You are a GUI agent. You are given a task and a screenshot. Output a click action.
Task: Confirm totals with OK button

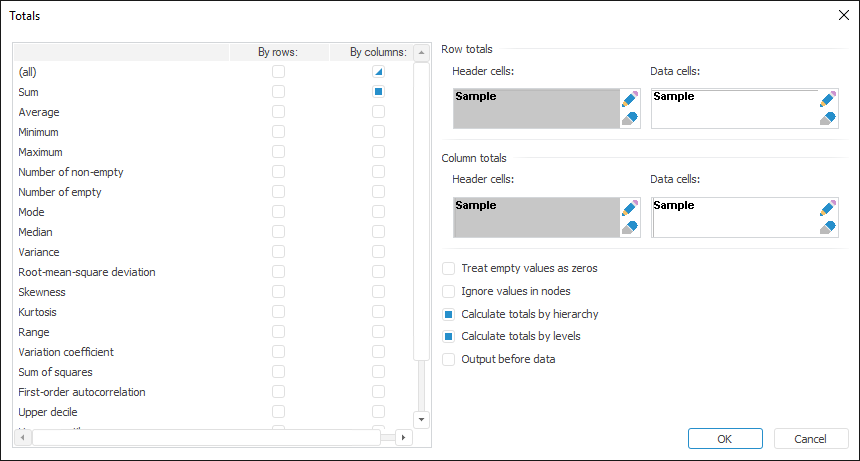point(725,439)
